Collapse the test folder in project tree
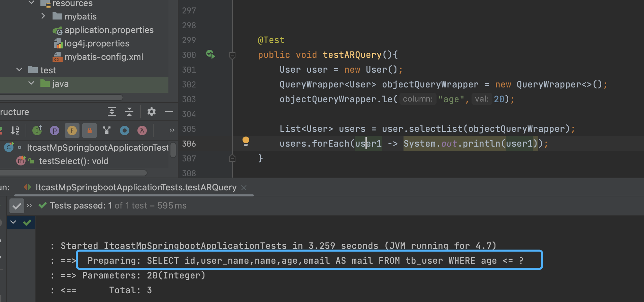Screen dimensions: 644x302 (x=19, y=70)
